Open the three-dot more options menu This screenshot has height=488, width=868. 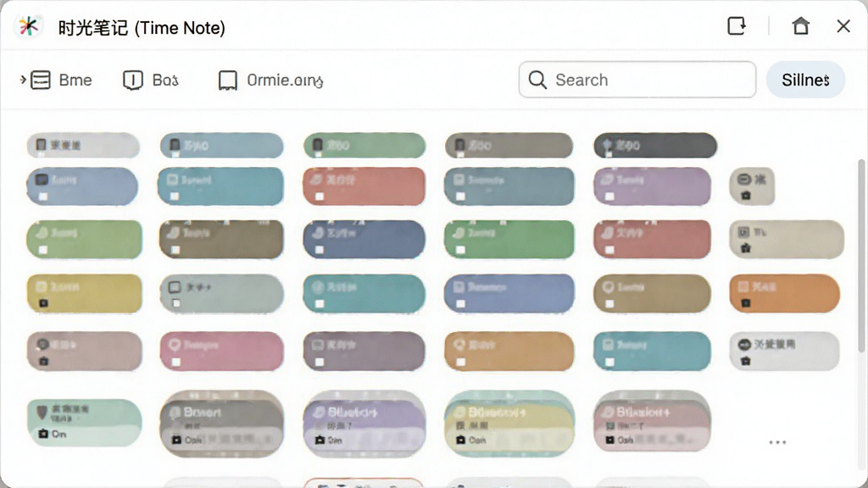[777, 442]
